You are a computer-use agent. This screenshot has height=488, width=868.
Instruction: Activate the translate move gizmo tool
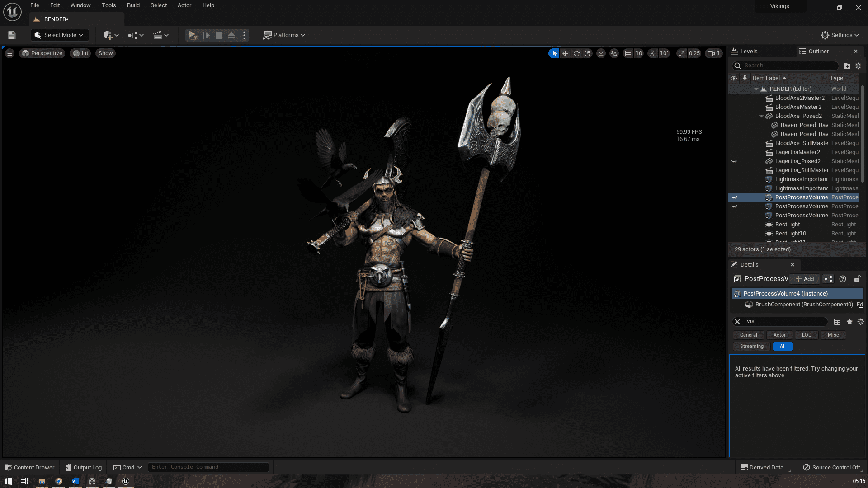(565, 53)
